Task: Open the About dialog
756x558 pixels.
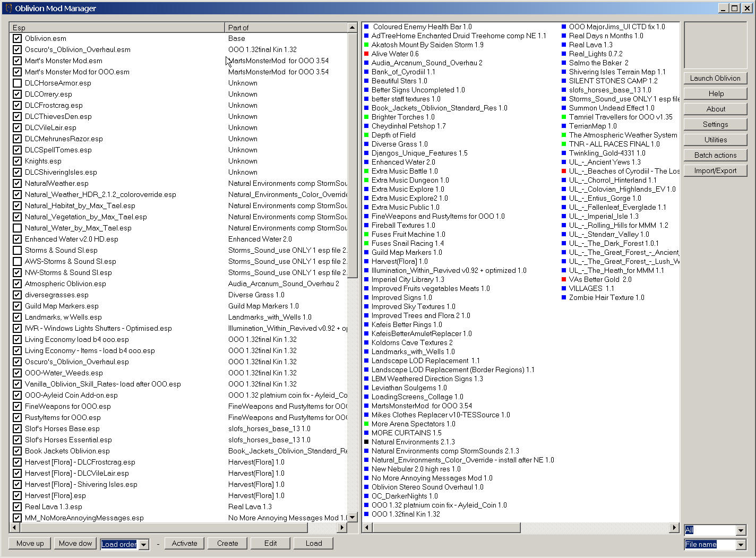Action: pyautogui.click(x=715, y=109)
